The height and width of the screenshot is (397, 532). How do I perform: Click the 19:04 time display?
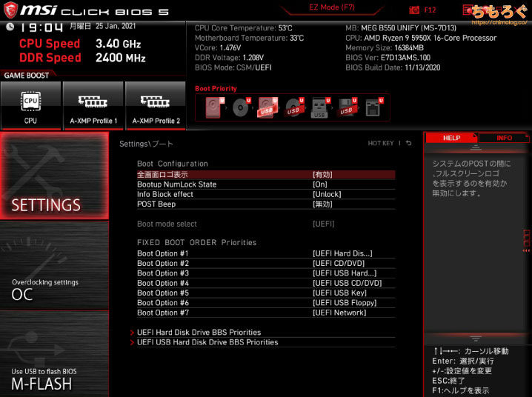[41, 27]
